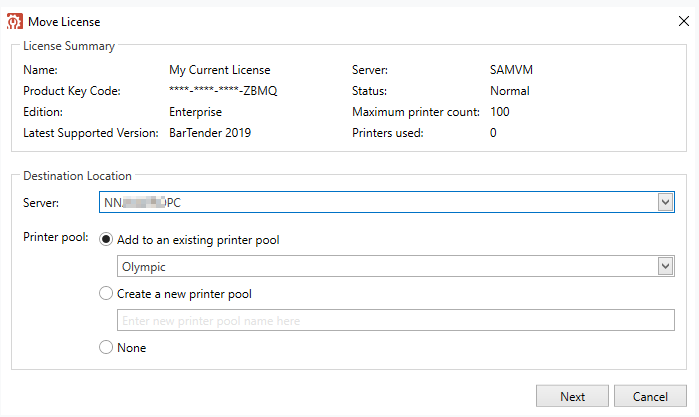Screen dimensions: 699x417
Task: Click the SAMVM server value
Action: tap(511, 70)
